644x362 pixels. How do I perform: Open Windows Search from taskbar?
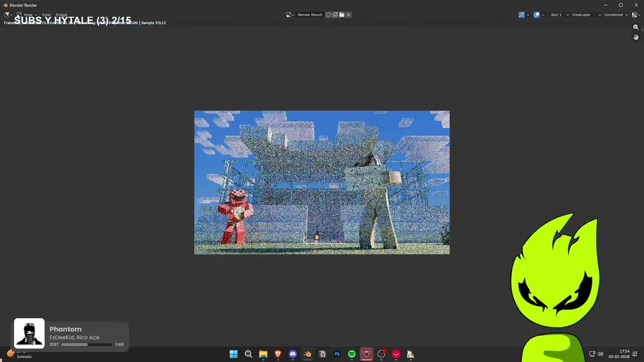[x=249, y=354]
